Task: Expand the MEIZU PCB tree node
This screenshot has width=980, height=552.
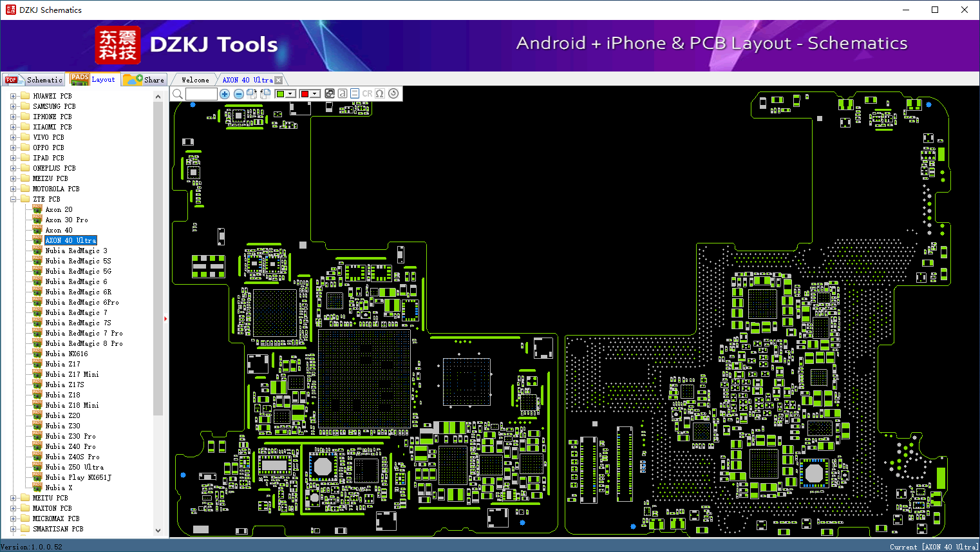Action: click(14, 178)
